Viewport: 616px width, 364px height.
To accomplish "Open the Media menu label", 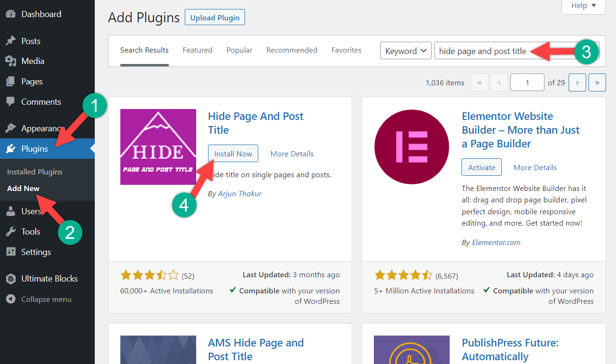I will click(33, 61).
